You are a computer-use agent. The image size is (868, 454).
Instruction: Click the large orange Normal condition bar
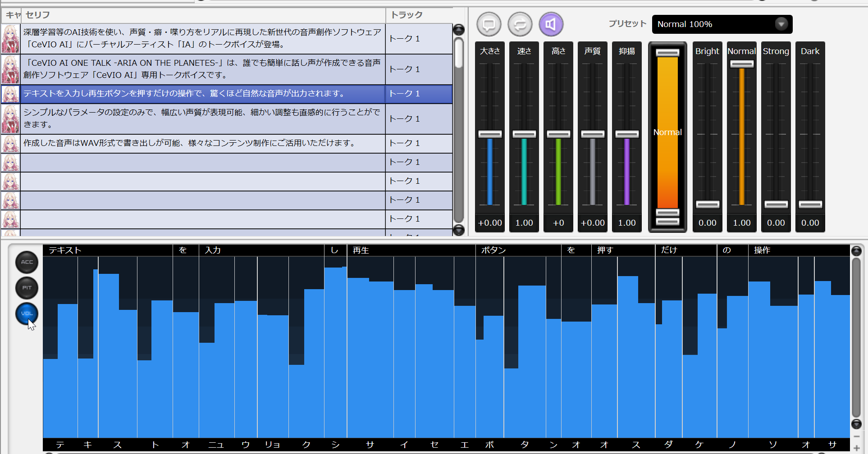[x=667, y=132]
